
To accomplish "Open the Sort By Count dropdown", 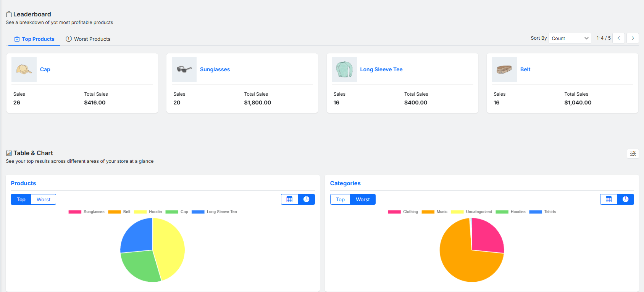I will tap(570, 38).
